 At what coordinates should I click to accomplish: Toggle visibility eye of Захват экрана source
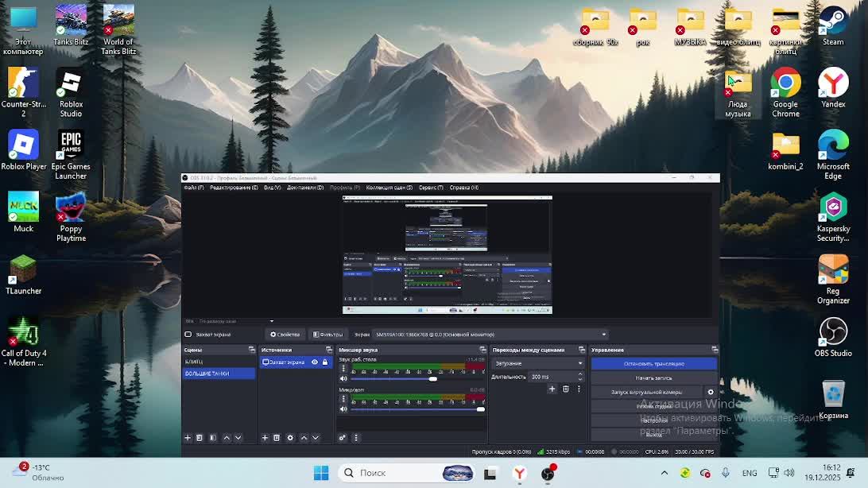(x=315, y=362)
